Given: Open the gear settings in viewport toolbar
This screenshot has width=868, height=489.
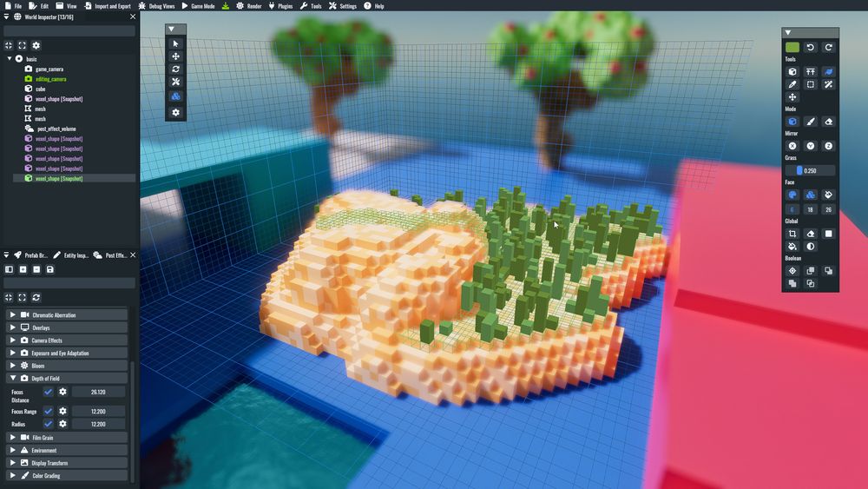Looking at the screenshot, I should pos(175,112).
